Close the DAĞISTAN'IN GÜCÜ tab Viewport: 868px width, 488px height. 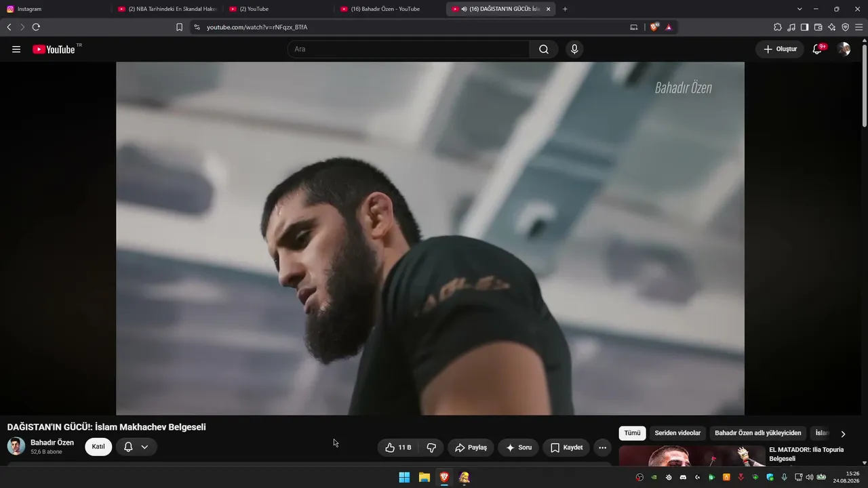tap(548, 9)
